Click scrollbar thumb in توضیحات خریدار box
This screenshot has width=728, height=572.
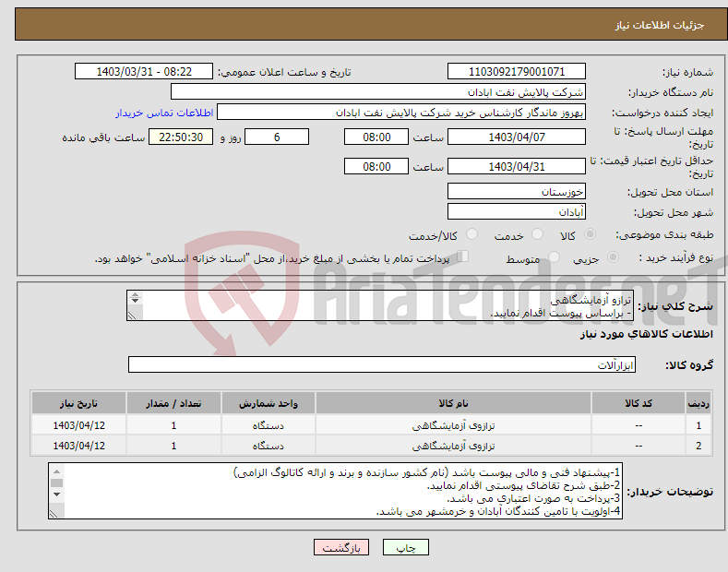point(56,483)
